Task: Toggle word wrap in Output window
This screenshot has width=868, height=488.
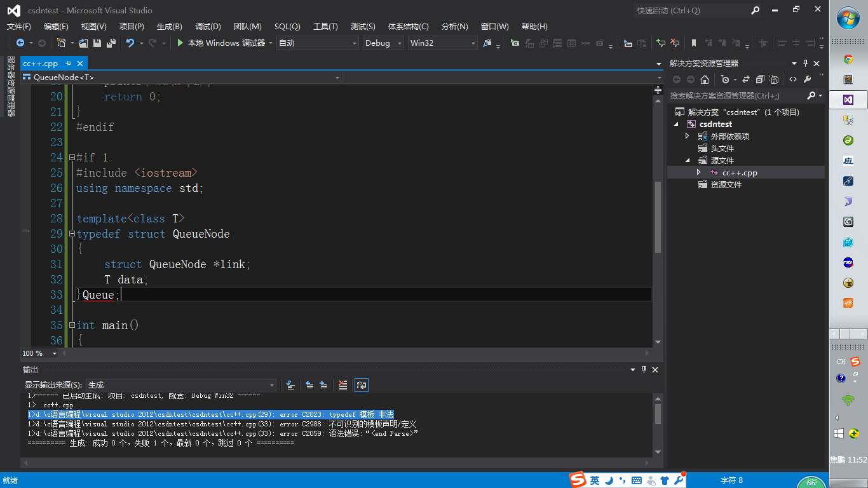Action: (x=362, y=384)
